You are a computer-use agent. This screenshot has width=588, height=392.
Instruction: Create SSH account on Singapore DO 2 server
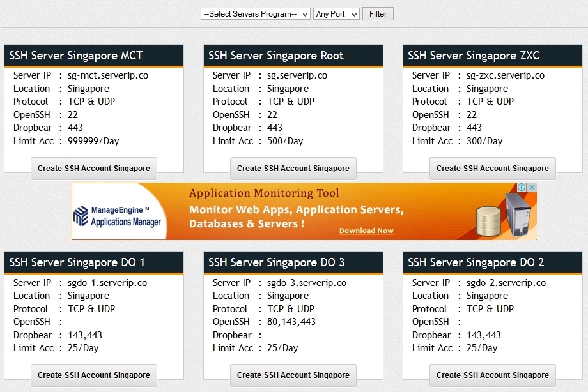pyautogui.click(x=492, y=375)
